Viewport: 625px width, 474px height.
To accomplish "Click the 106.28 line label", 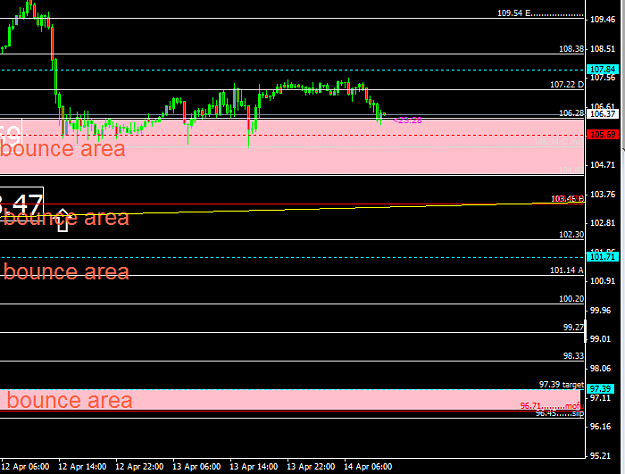I will pos(571,113).
